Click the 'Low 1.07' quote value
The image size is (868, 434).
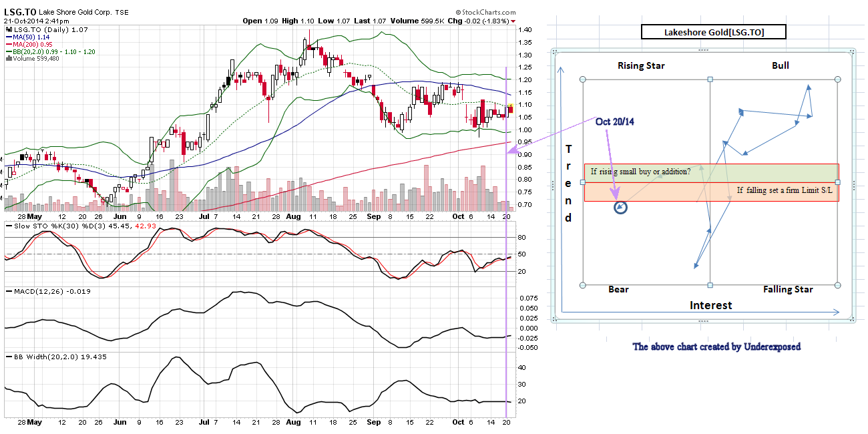335,21
